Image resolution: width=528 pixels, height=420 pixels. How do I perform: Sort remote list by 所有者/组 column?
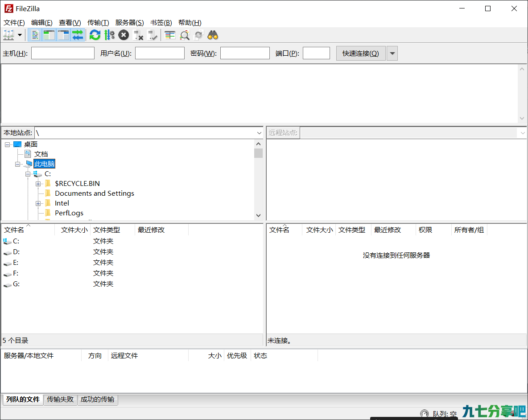click(469, 230)
